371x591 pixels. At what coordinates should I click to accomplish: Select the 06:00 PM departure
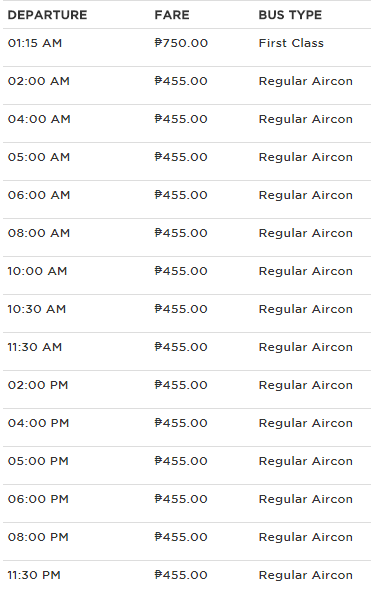point(38,499)
